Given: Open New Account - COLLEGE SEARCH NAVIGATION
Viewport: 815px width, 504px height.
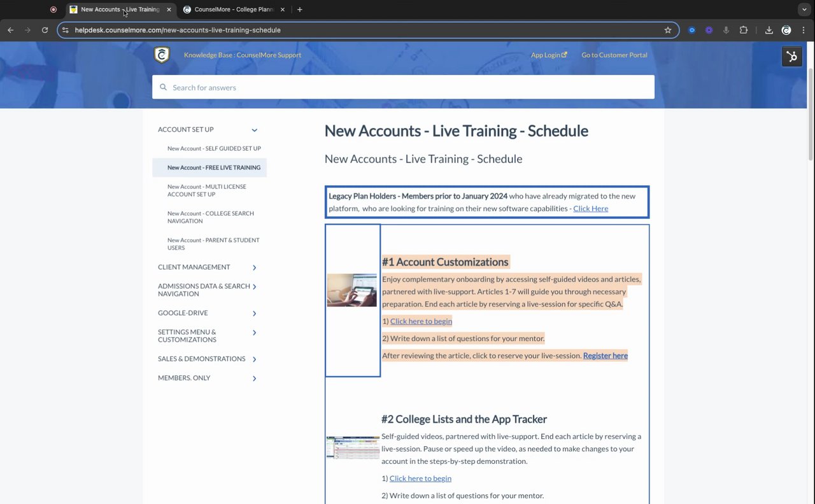Looking at the screenshot, I should click(211, 217).
